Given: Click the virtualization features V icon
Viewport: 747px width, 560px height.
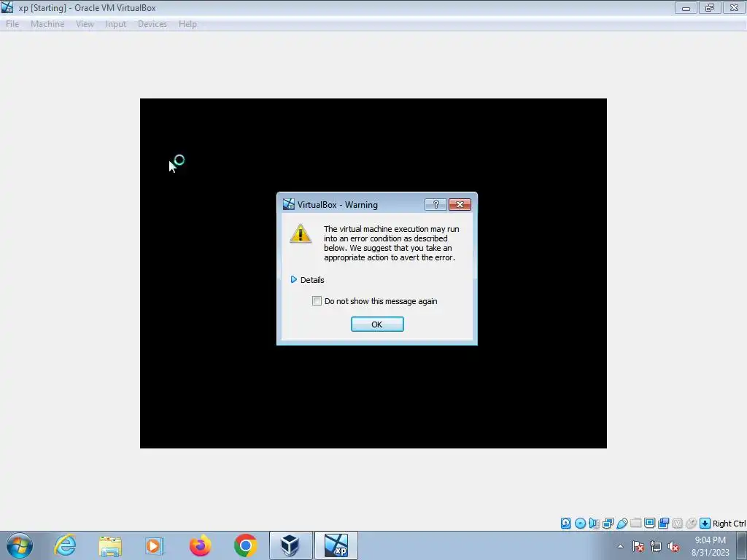Looking at the screenshot, I should point(677,524).
